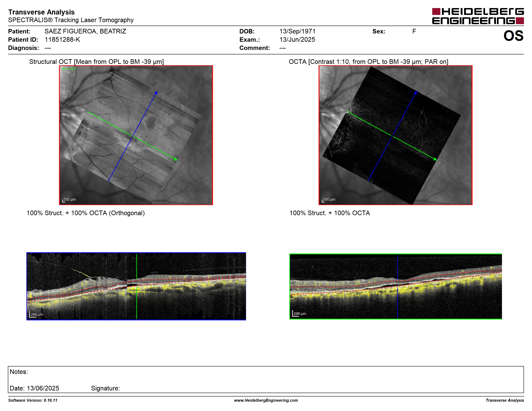Click the blue arrowhead in the Structural OCT image
The height and width of the screenshot is (411, 532).
click(x=156, y=92)
